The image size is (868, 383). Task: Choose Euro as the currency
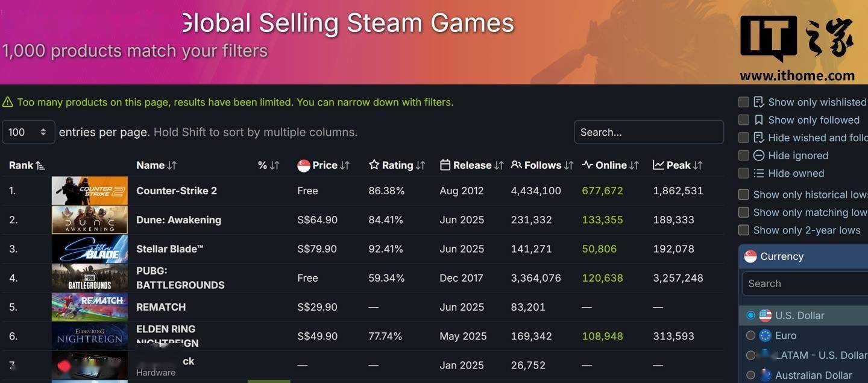750,335
